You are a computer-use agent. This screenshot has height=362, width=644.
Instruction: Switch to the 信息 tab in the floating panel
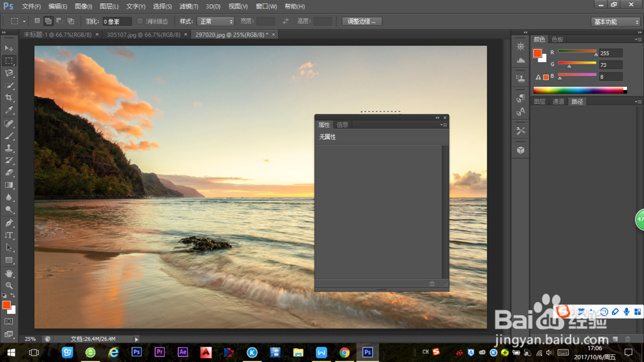(342, 124)
